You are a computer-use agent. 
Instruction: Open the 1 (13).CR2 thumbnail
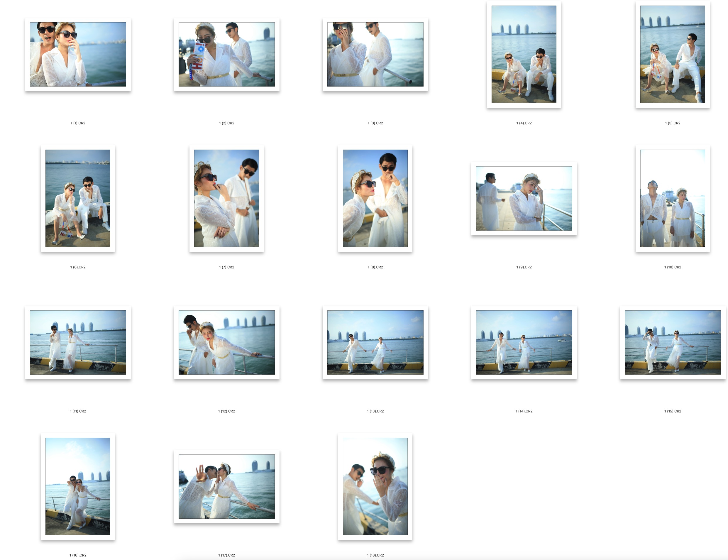pyautogui.click(x=375, y=342)
